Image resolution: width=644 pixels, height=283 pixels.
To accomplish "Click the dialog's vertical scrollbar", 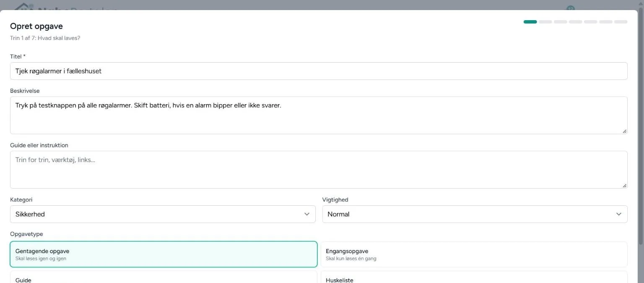I will coord(640,126).
